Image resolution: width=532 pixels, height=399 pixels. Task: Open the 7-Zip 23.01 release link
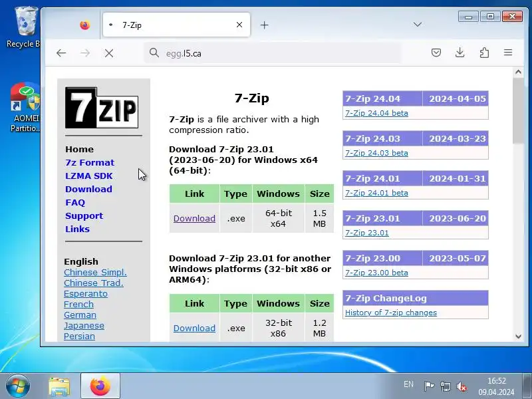pos(367,233)
